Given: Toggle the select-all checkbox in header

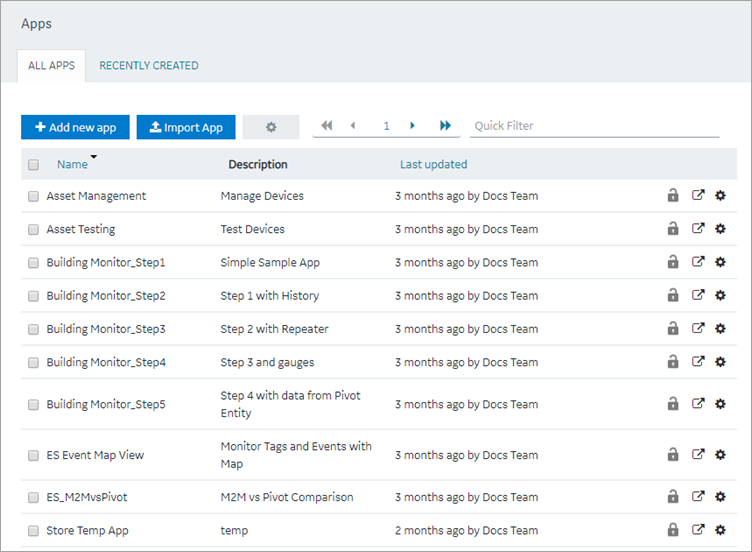Looking at the screenshot, I should click(33, 164).
